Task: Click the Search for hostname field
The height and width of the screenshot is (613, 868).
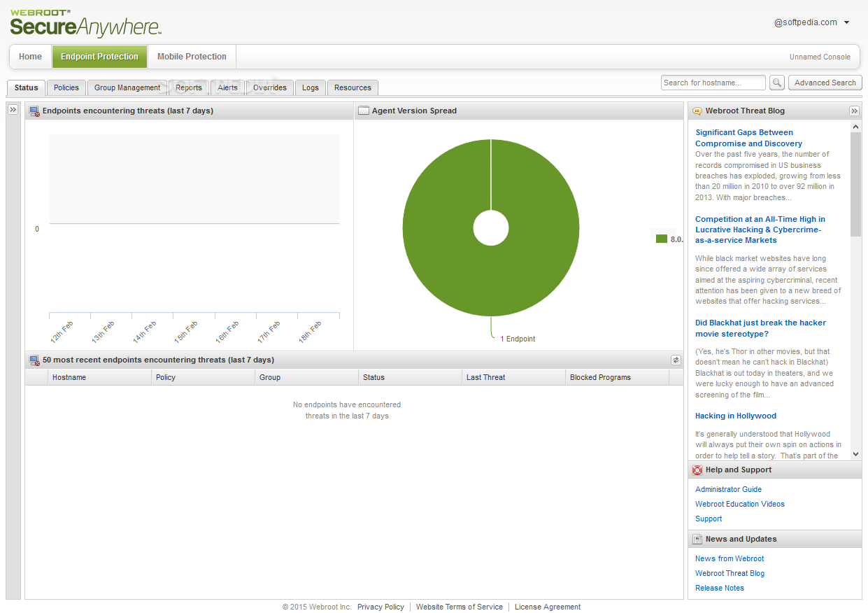Action: coord(713,83)
